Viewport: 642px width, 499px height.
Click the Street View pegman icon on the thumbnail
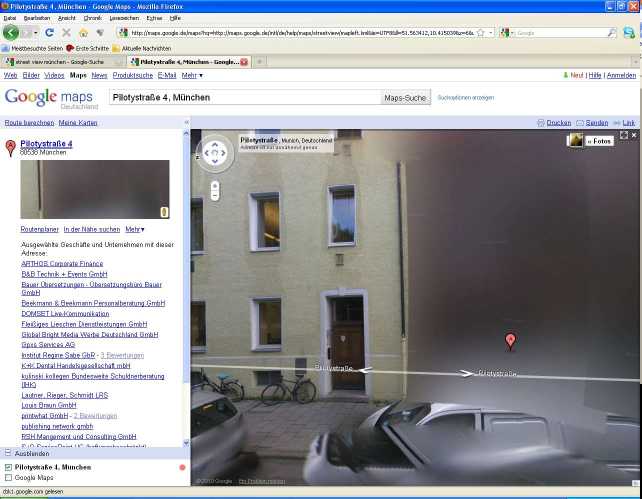[164, 212]
